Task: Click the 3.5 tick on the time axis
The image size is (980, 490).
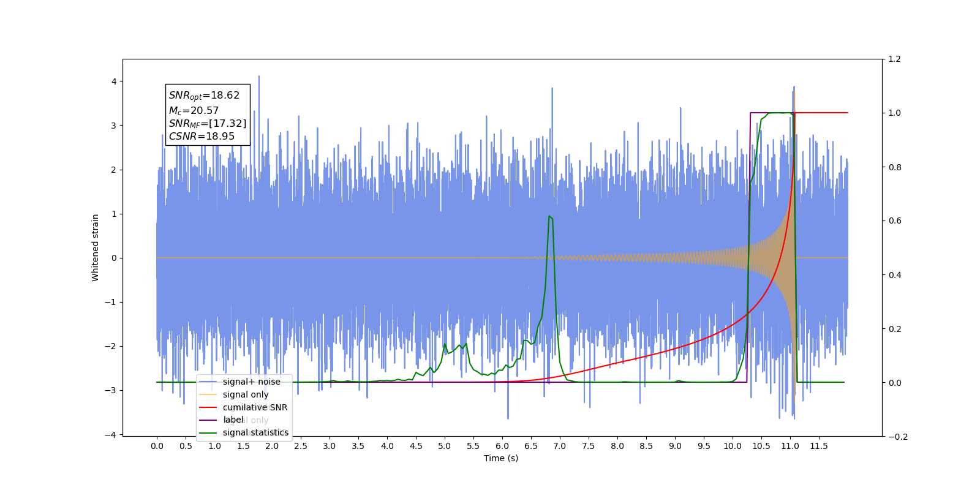Action: click(x=358, y=446)
